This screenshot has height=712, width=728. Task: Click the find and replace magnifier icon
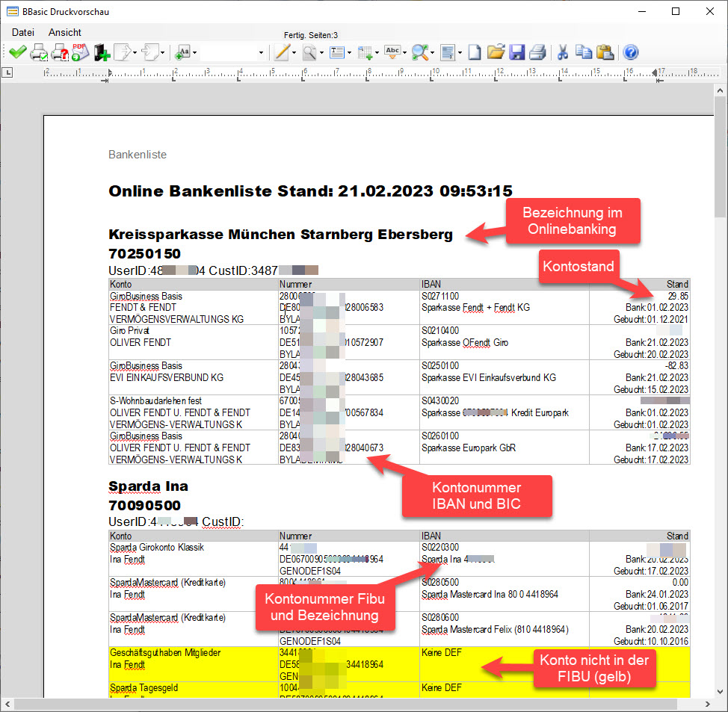(420, 52)
